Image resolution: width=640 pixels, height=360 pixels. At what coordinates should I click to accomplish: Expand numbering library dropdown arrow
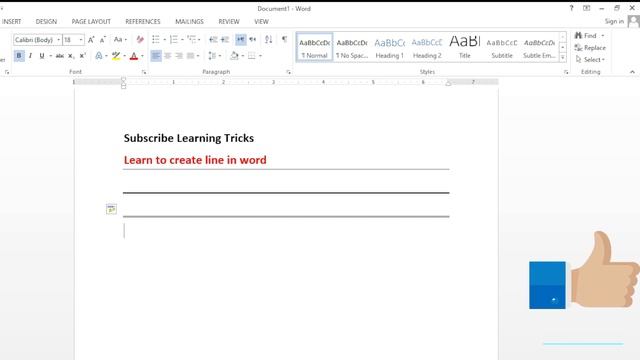[182, 40]
